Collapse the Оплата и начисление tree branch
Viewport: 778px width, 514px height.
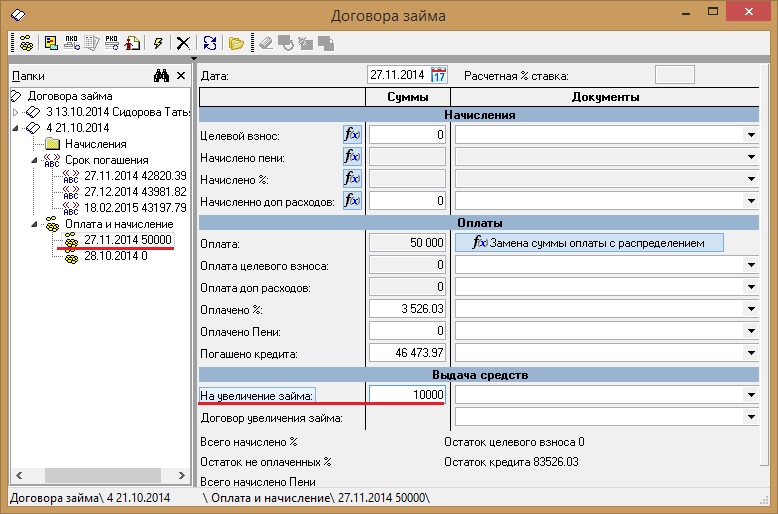point(33,225)
